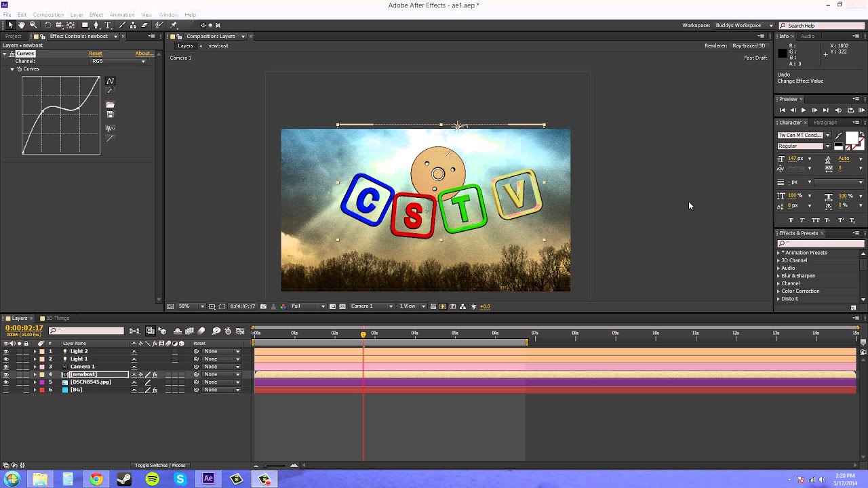Click the Smooth curve icon
The height and width of the screenshot is (488, 868).
point(111,129)
